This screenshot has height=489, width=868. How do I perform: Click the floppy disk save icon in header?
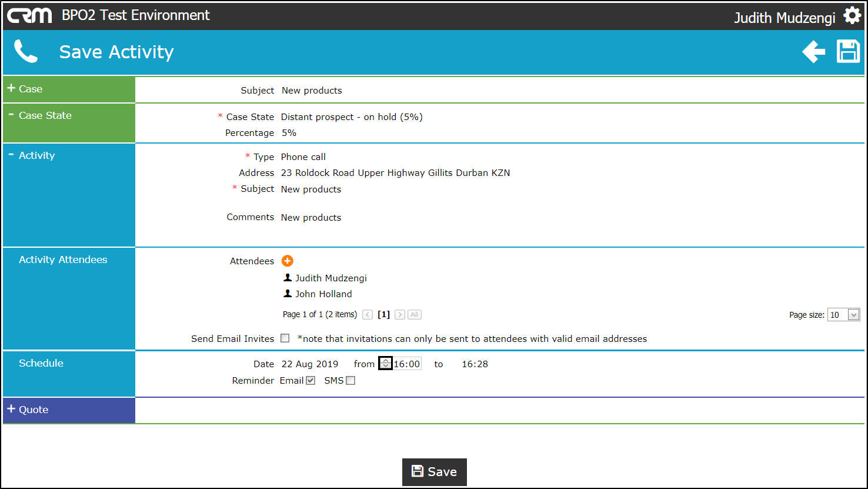pos(848,52)
